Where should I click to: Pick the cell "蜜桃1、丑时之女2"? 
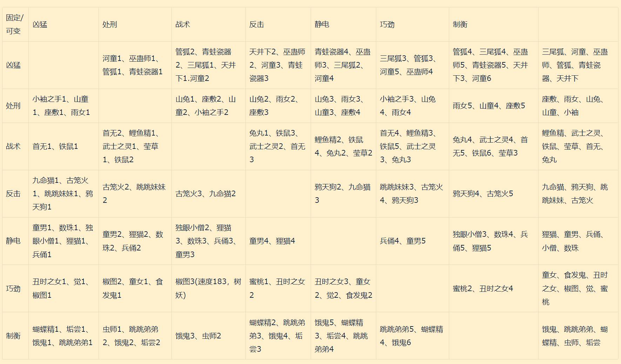278,288
